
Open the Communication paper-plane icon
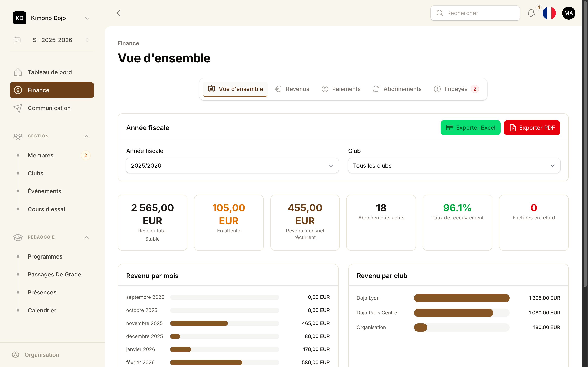(x=18, y=108)
